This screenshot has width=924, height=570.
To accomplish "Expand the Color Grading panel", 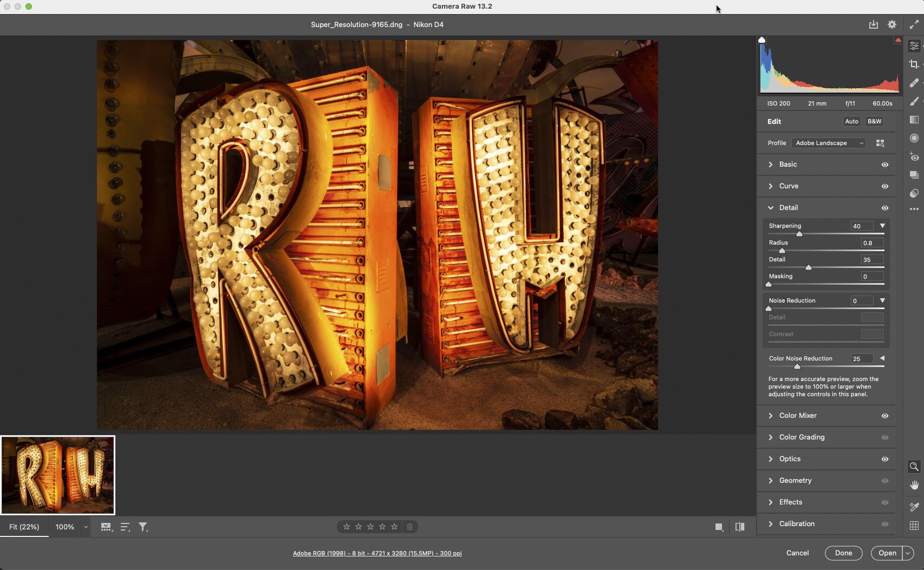I will 802,437.
